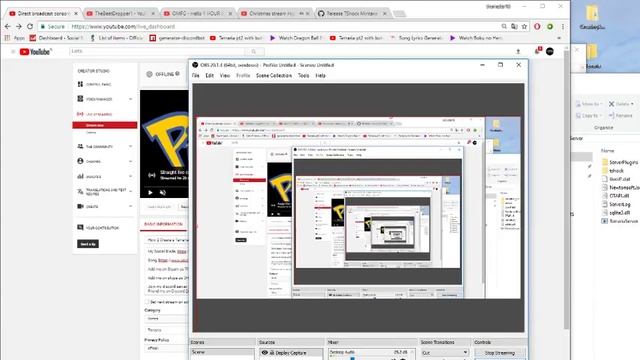Switch to the TheBeatDropper1 YouTube tab
This screenshot has height=360, width=640.
(x=121, y=13)
